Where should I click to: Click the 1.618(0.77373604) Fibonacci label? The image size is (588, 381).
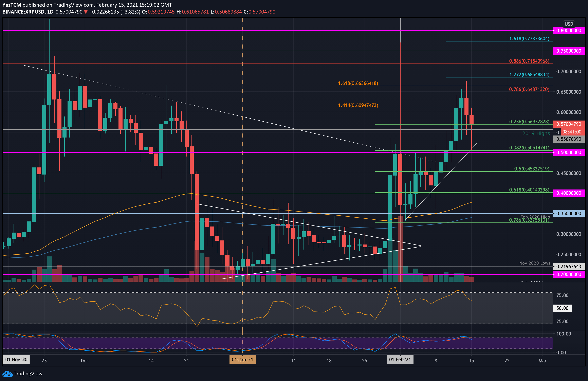click(529, 39)
